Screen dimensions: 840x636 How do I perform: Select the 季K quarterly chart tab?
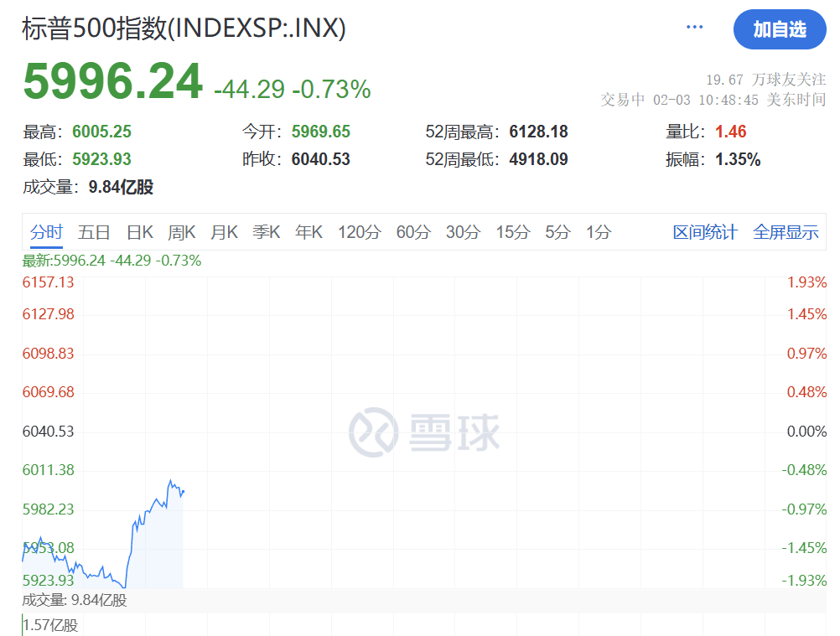point(267,232)
